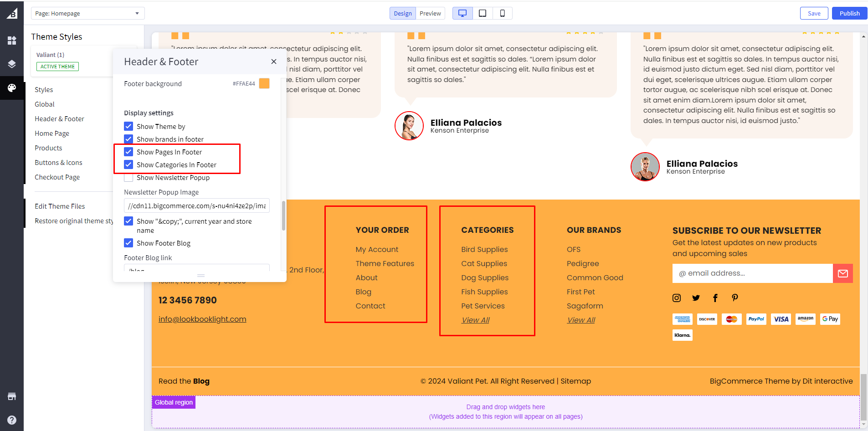Switch to mobile view icon
The image size is (868, 431).
(x=502, y=13)
